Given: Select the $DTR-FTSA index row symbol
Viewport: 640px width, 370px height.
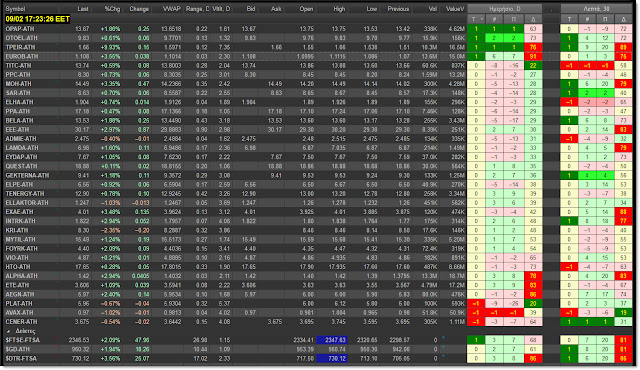Looking at the screenshot, I should click(21, 359).
